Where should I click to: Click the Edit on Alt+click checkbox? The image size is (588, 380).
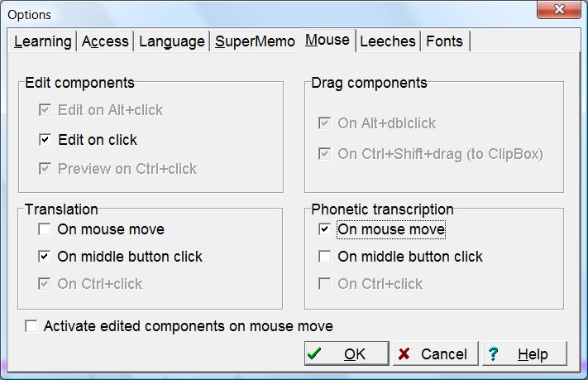tap(45, 109)
